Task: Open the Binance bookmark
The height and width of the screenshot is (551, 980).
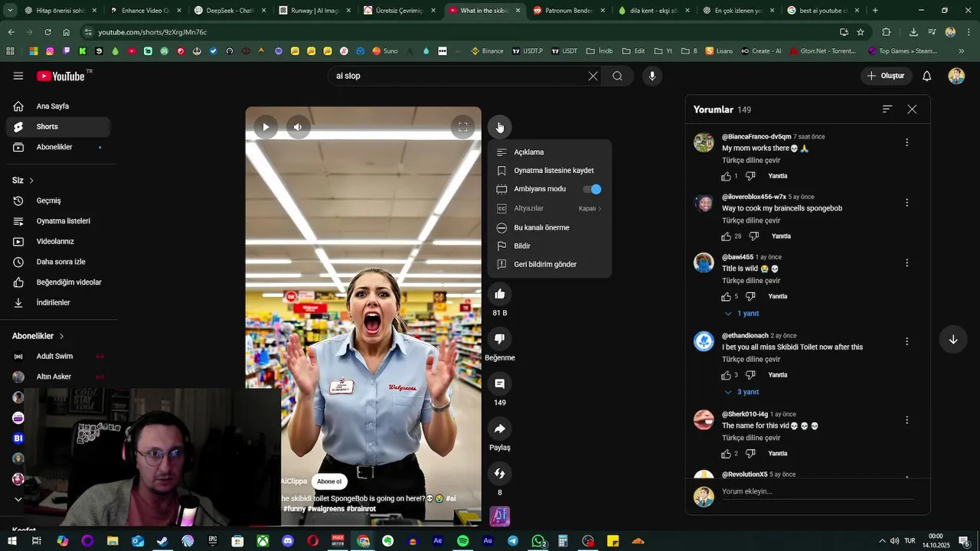Action: (487, 51)
